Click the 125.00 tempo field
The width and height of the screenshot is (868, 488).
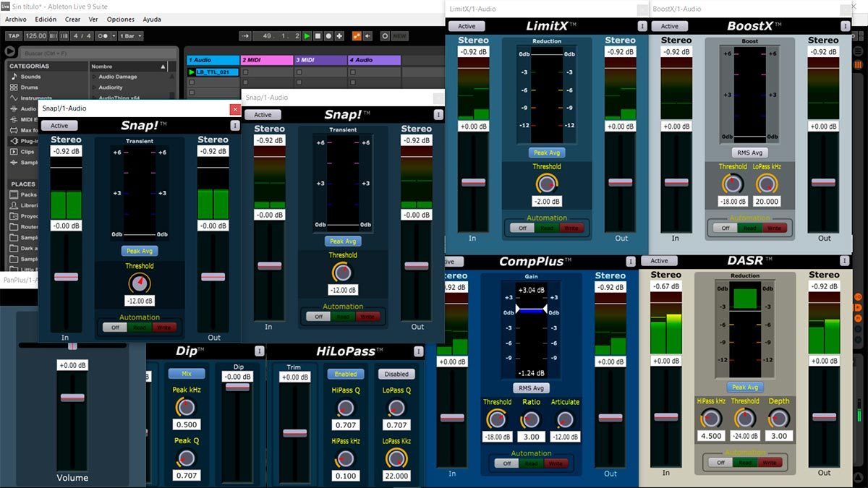click(35, 35)
